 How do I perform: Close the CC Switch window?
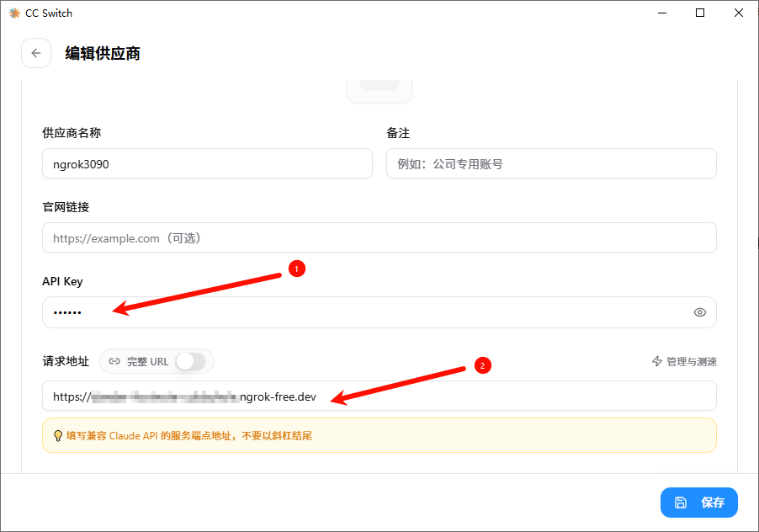pyautogui.click(x=739, y=13)
